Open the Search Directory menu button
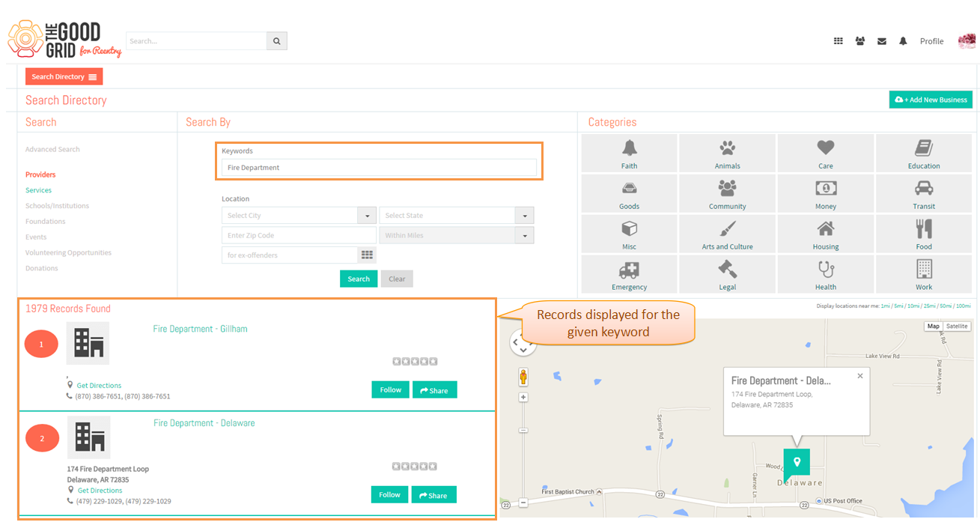 (64, 76)
